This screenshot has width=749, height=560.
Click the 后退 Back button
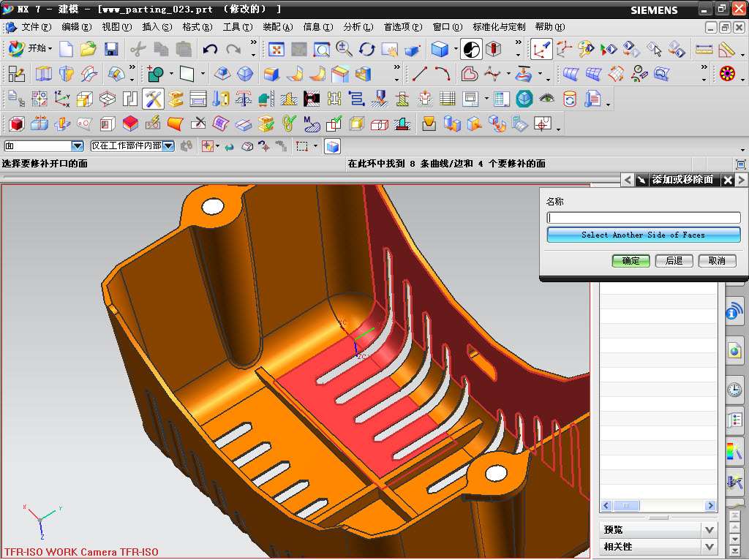pyautogui.click(x=674, y=261)
